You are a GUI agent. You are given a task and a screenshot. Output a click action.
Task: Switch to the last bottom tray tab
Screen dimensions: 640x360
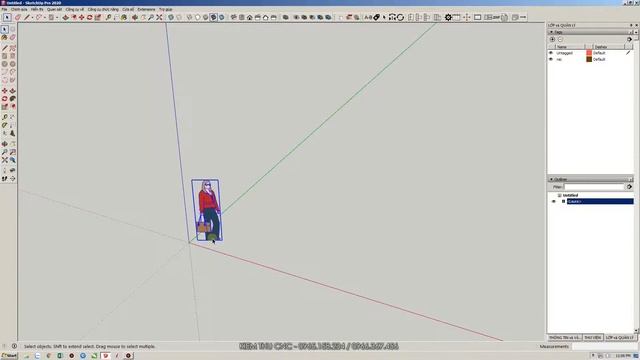[x=619, y=338]
